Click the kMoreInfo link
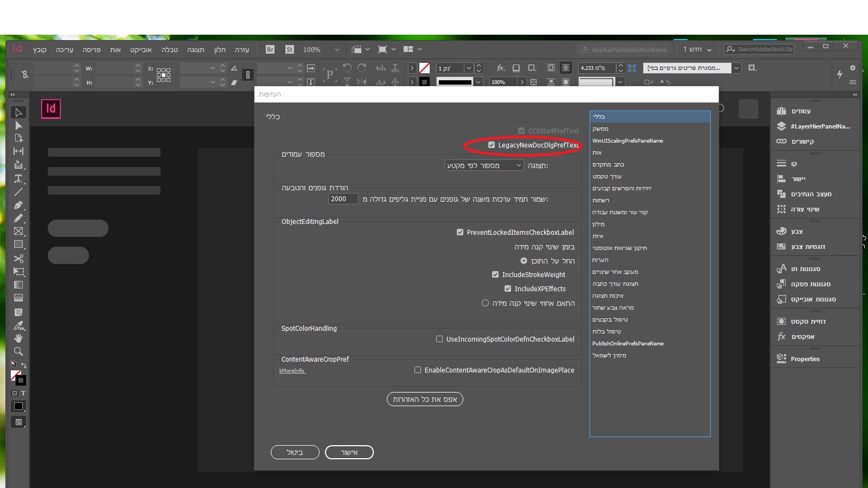Screen dimensions: 868x488 (292, 371)
